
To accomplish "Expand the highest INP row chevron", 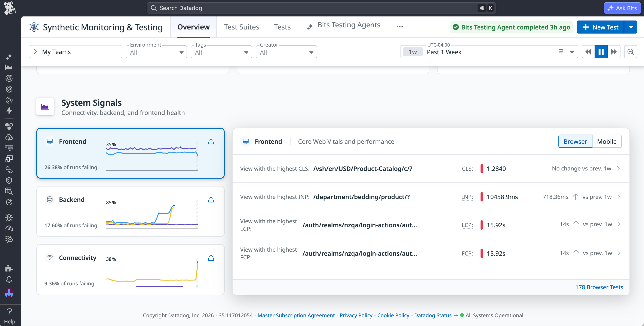I will pyautogui.click(x=619, y=197).
